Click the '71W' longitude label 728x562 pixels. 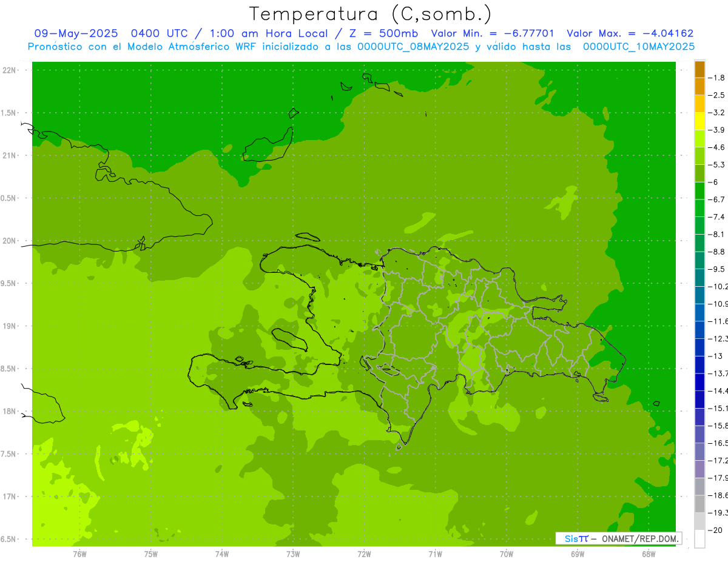coord(435,554)
